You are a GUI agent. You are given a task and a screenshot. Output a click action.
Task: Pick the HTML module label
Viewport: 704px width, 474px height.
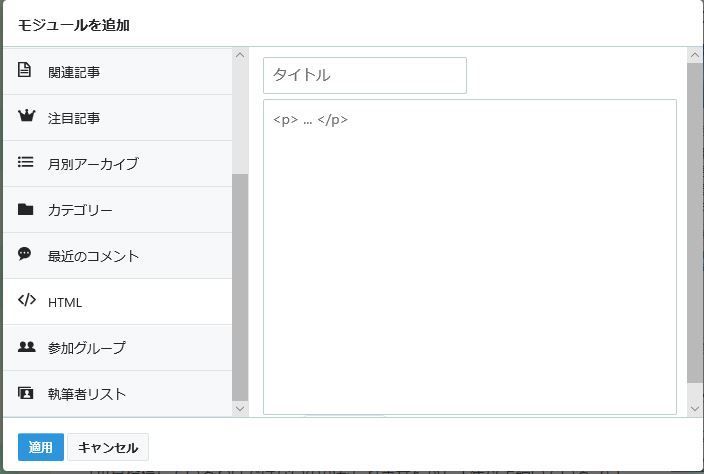click(x=65, y=303)
